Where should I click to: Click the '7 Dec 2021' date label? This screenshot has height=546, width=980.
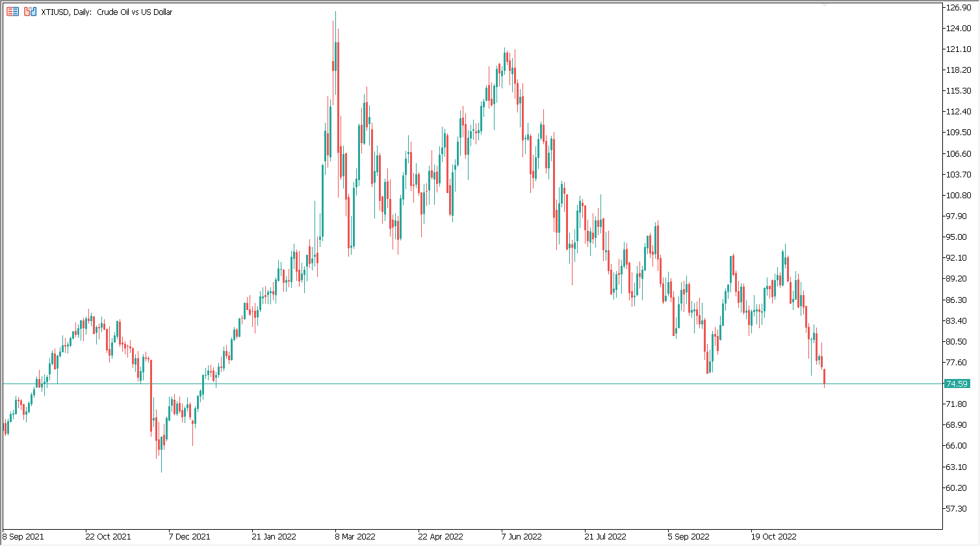pyautogui.click(x=190, y=537)
